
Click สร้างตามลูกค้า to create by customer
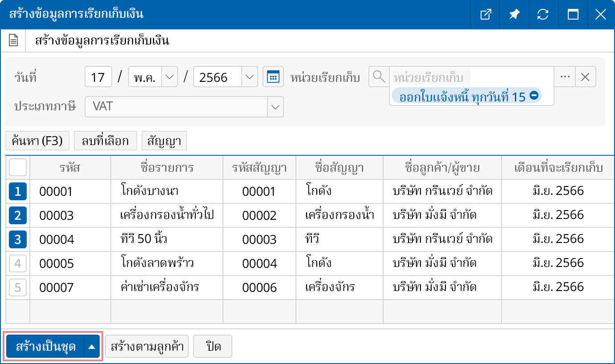coord(147,346)
